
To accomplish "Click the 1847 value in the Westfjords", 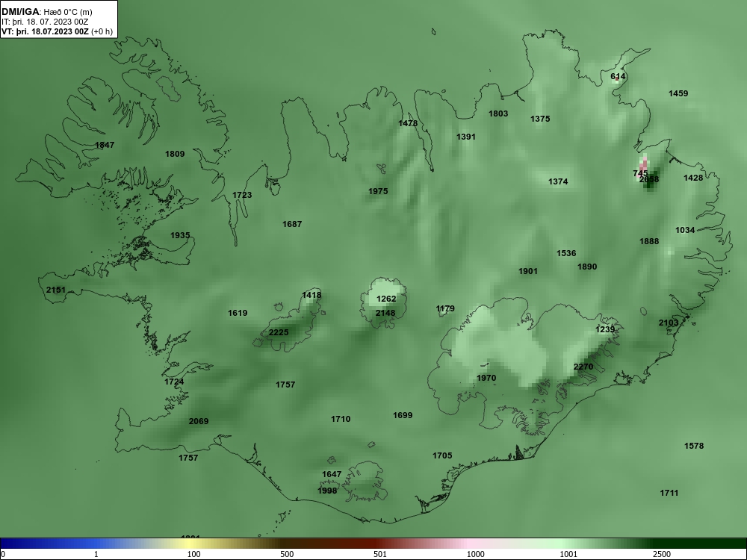I will pos(105,146).
